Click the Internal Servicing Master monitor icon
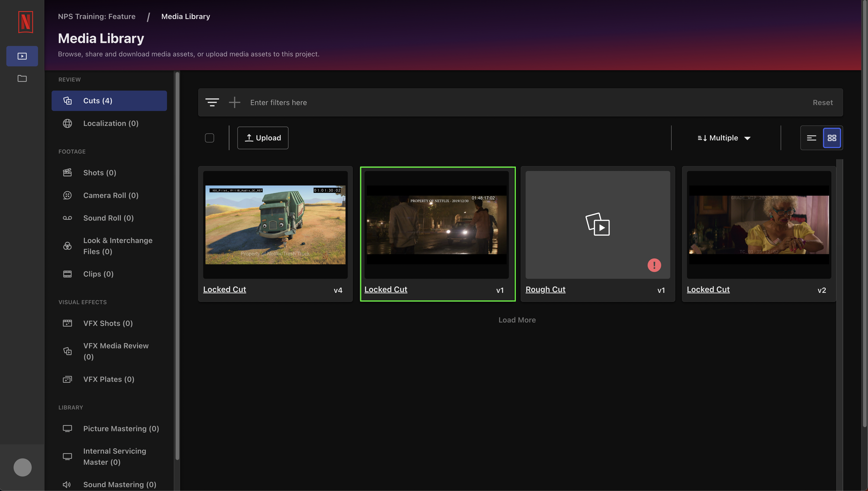 click(x=67, y=457)
